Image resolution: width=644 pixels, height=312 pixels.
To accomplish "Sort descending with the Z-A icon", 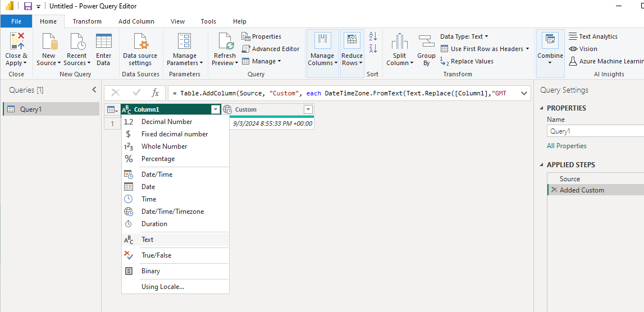I will (373, 48).
